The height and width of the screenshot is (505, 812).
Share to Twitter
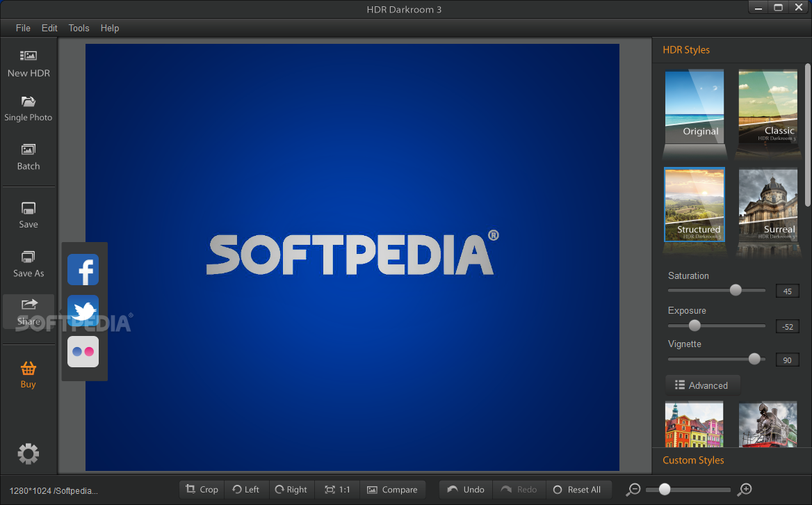coord(83,311)
